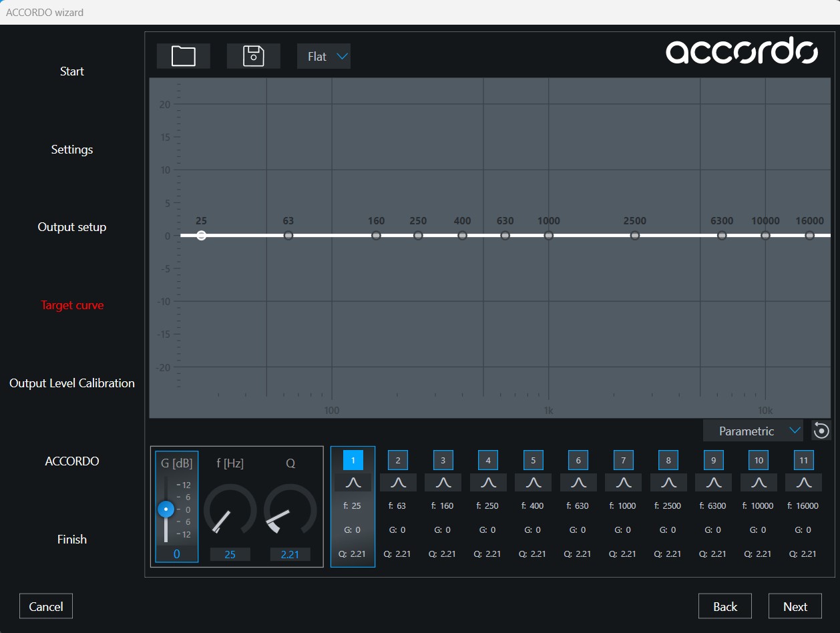
Task: Click the 'f: 6300' band frequency text
Action: pos(713,505)
